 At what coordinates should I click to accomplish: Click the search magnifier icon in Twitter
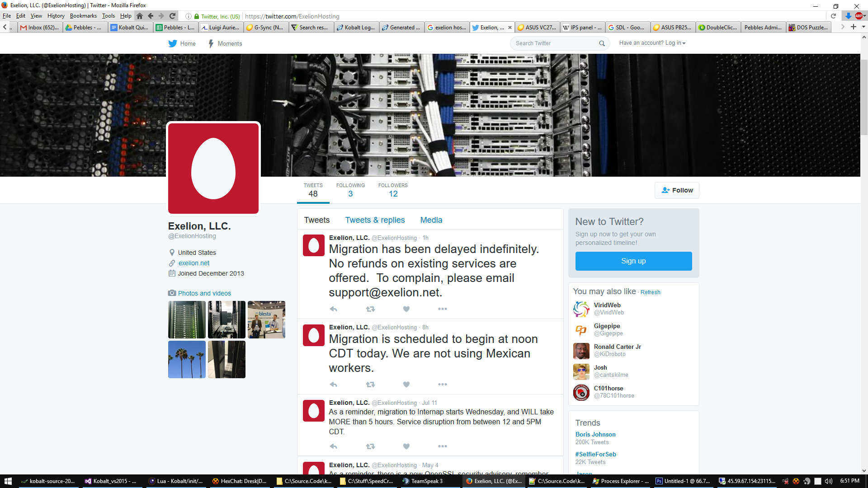[602, 43]
